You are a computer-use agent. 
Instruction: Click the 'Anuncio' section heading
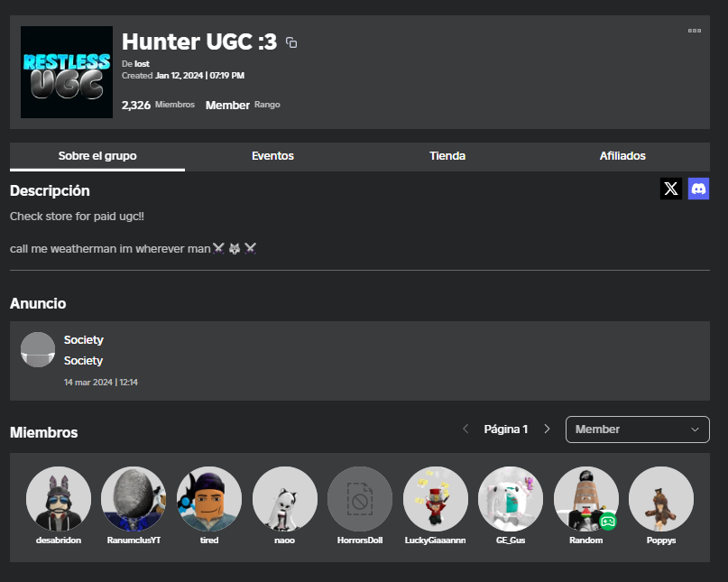pyautogui.click(x=38, y=303)
